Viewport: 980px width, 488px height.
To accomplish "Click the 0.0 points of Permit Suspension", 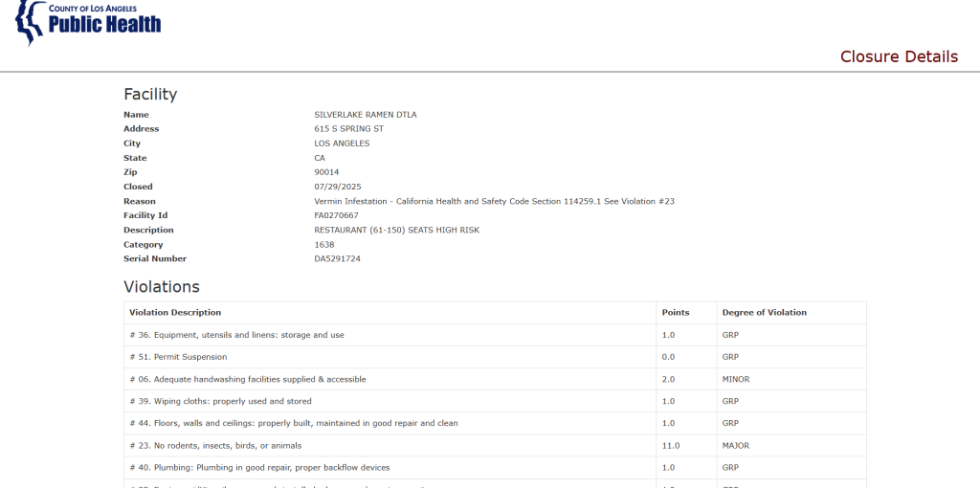I will point(668,357).
